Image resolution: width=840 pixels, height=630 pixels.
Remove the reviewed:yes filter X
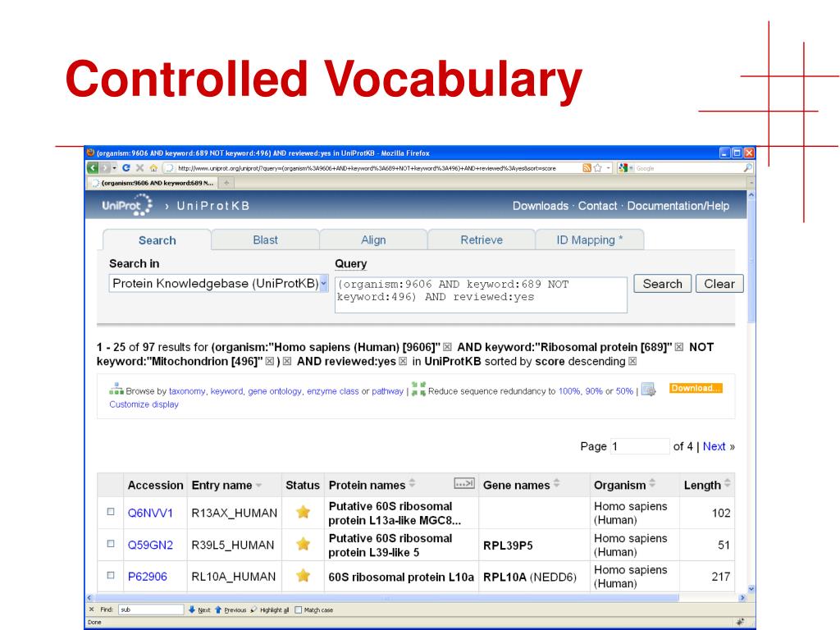click(x=403, y=362)
